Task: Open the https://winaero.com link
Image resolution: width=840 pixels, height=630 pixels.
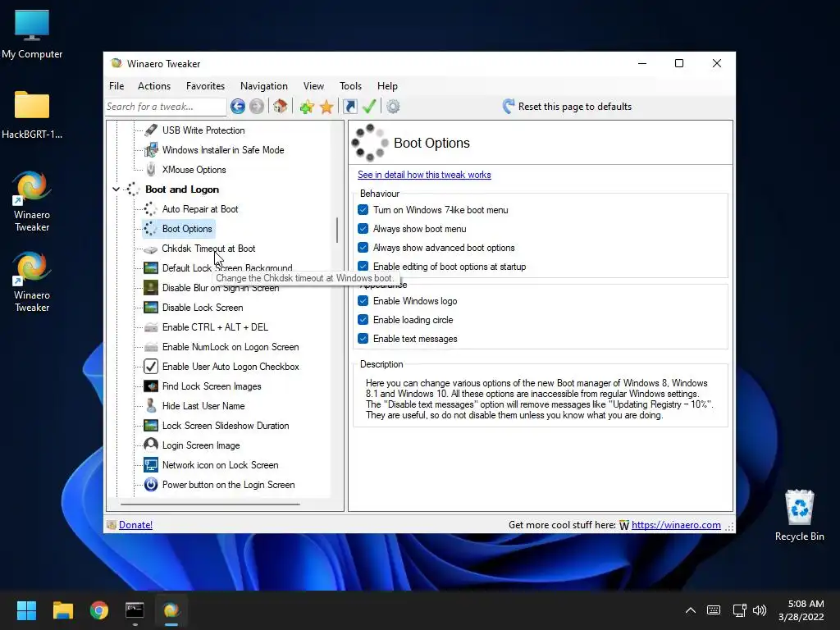Action: pos(676,525)
